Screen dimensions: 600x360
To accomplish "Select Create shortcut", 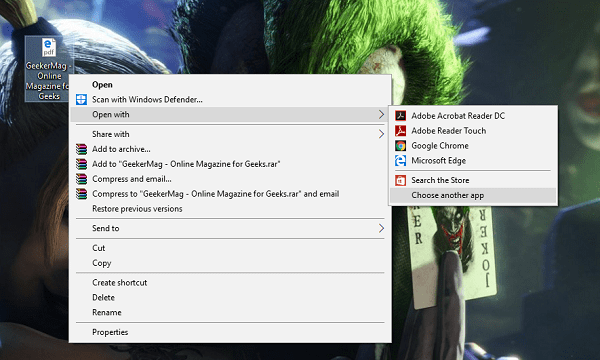I will point(230,282).
